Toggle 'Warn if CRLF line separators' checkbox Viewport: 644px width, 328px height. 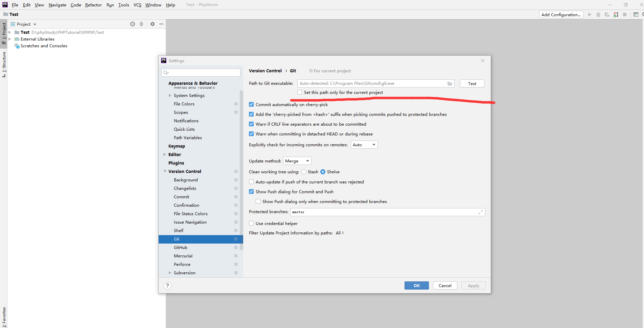click(251, 124)
